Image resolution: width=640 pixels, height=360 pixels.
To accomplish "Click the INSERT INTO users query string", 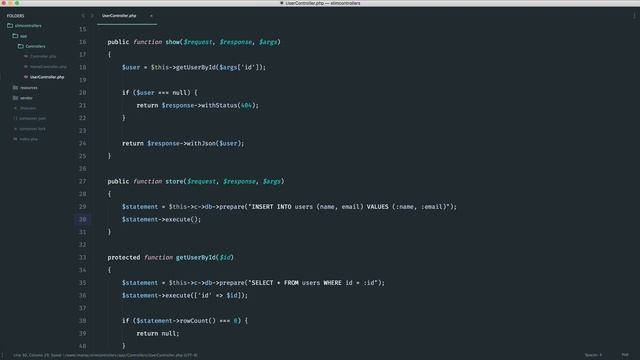I will [349, 207].
